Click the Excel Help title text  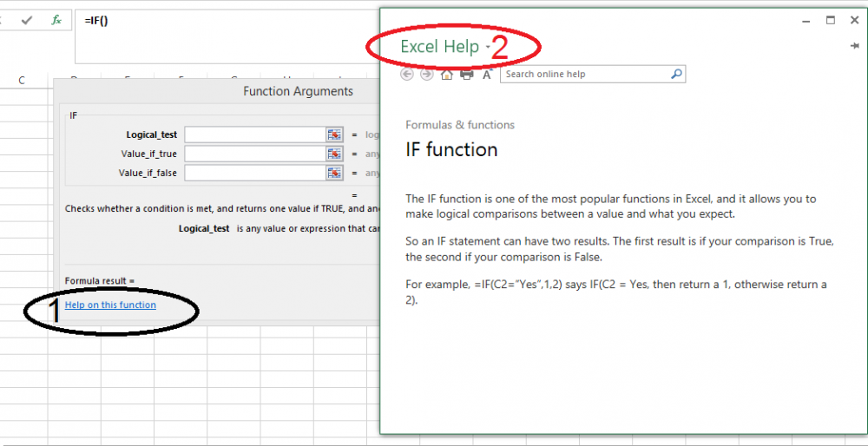(x=439, y=47)
